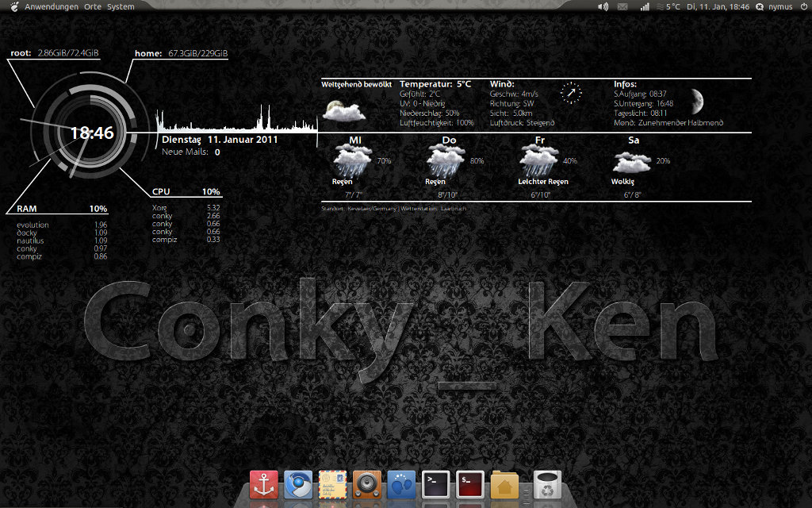Screen dimensions: 812x508
Task: Click the chat status bubble icon in panel
Action: coord(760,6)
